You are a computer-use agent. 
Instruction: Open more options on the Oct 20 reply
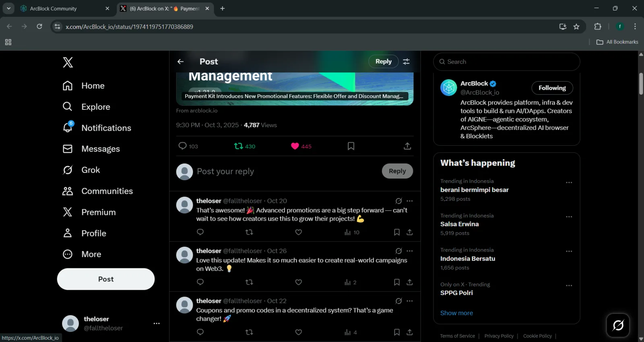click(x=410, y=201)
